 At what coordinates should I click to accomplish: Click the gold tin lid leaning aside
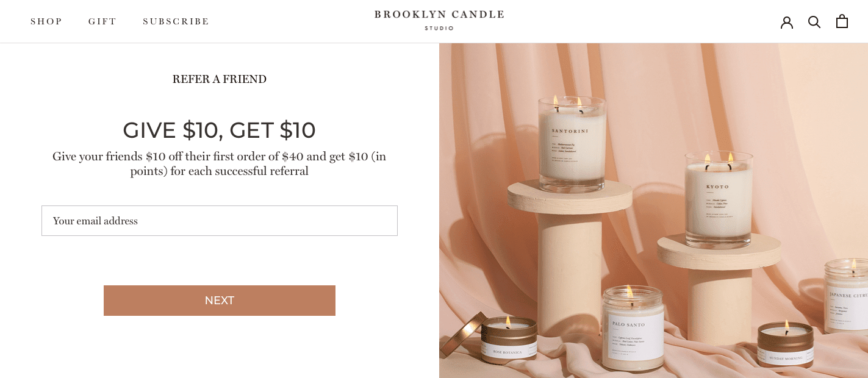[461, 335]
